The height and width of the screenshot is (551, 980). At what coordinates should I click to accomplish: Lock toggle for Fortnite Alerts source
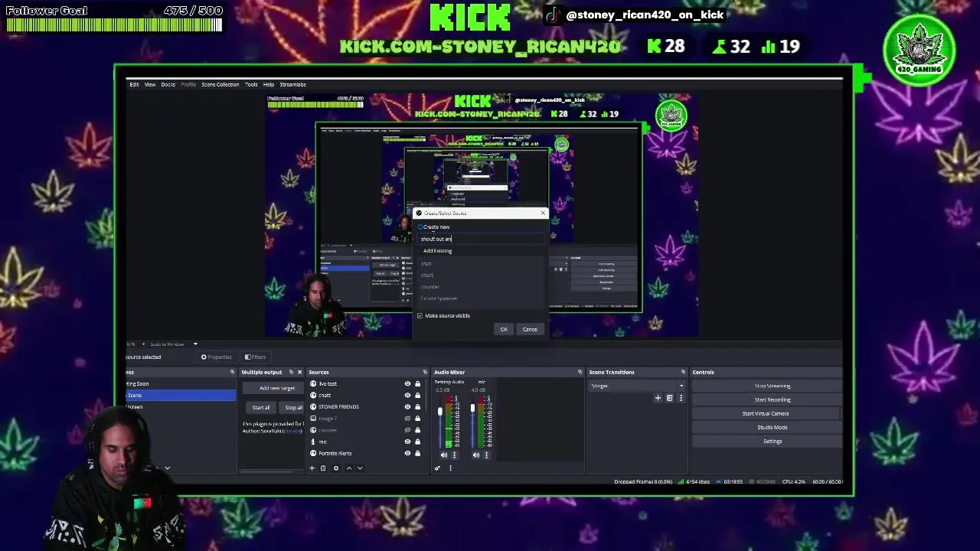click(x=417, y=453)
